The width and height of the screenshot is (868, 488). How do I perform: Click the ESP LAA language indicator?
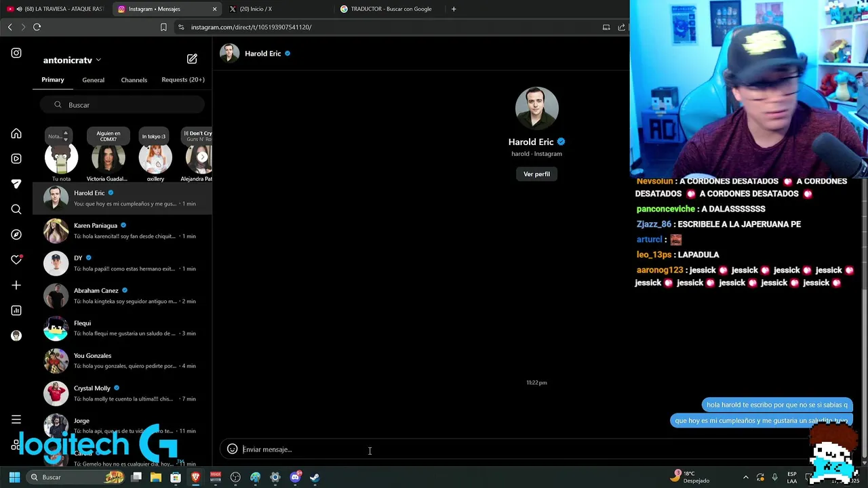(x=792, y=477)
